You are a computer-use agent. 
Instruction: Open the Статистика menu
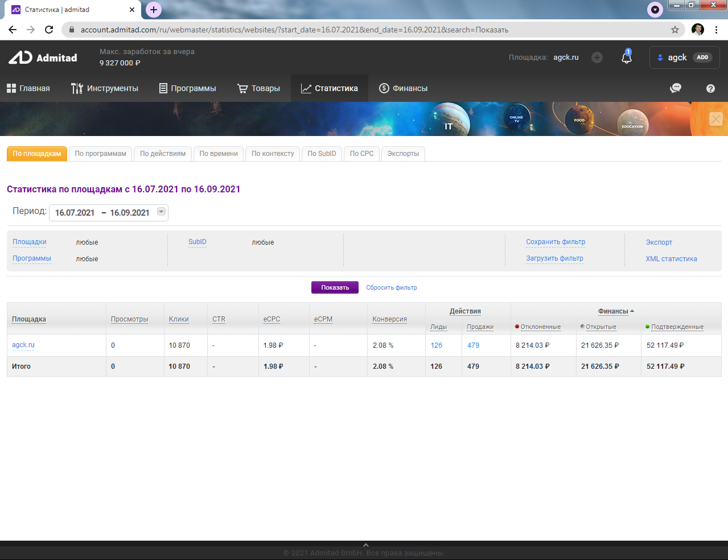point(330,88)
